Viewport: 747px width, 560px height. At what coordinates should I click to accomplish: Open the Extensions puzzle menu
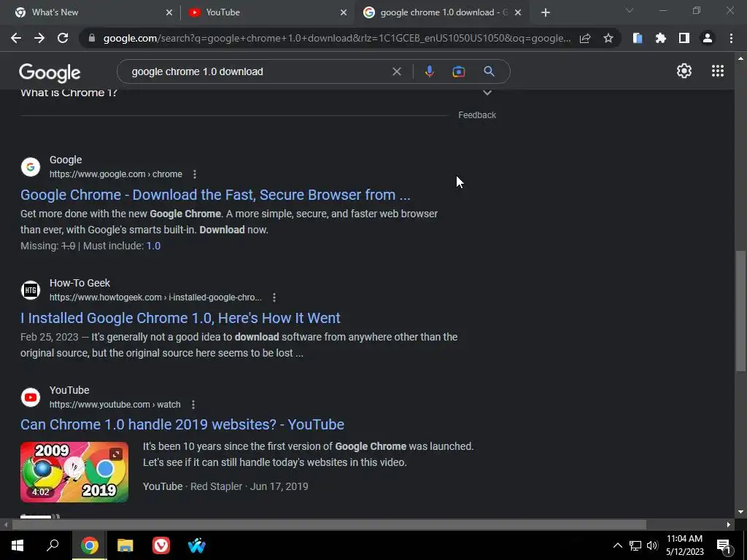pos(661,38)
